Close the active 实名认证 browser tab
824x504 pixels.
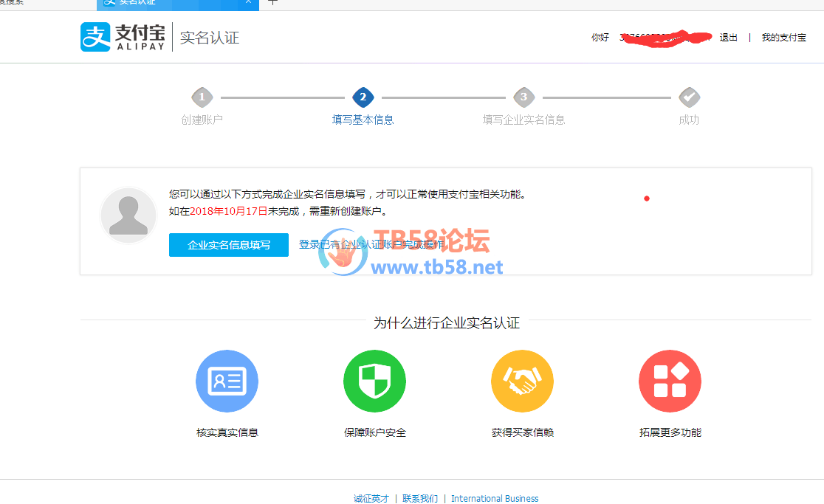(249, 3)
